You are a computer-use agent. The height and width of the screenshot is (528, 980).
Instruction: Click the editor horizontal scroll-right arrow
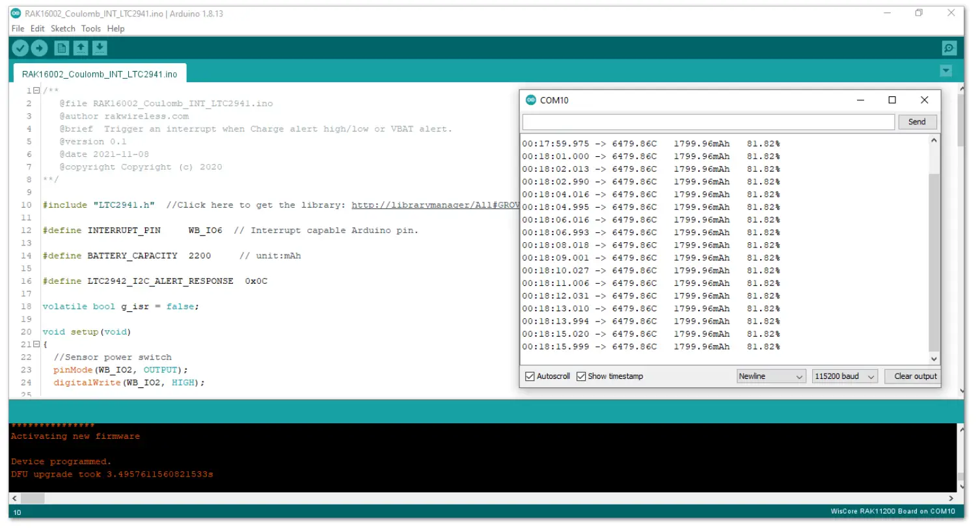pos(952,498)
